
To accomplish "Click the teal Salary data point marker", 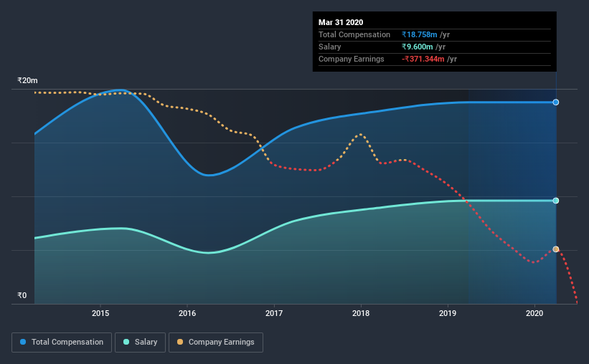I will pyautogui.click(x=555, y=201).
